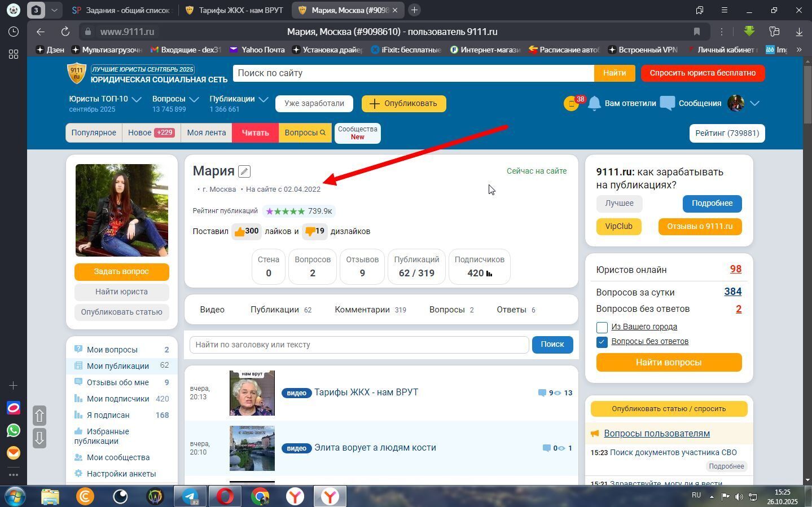Select the Популярное feed tab
The width and height of the screenshot is (812, 507).
pos(94,133)
